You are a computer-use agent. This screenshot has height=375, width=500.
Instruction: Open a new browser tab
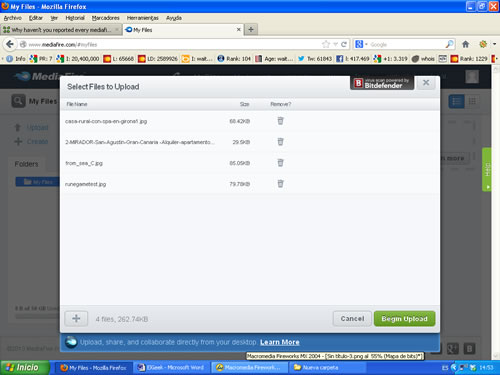click(x=251, y=30)
